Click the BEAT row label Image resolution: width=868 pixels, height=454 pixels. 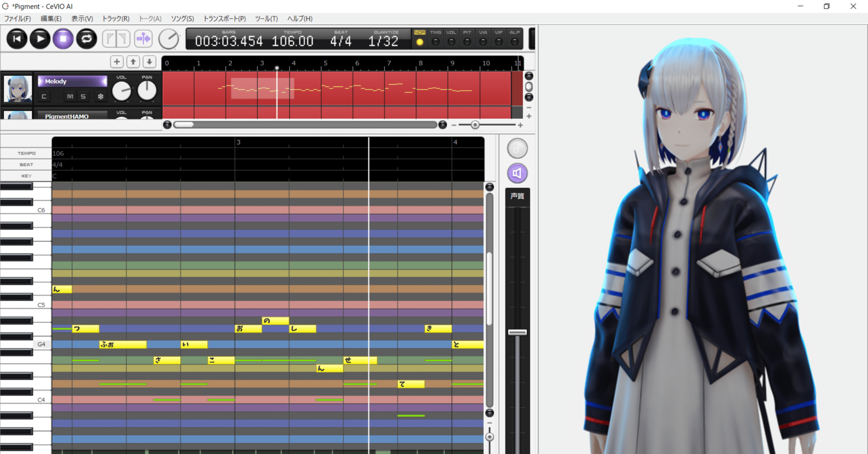(x=26, y=164)
